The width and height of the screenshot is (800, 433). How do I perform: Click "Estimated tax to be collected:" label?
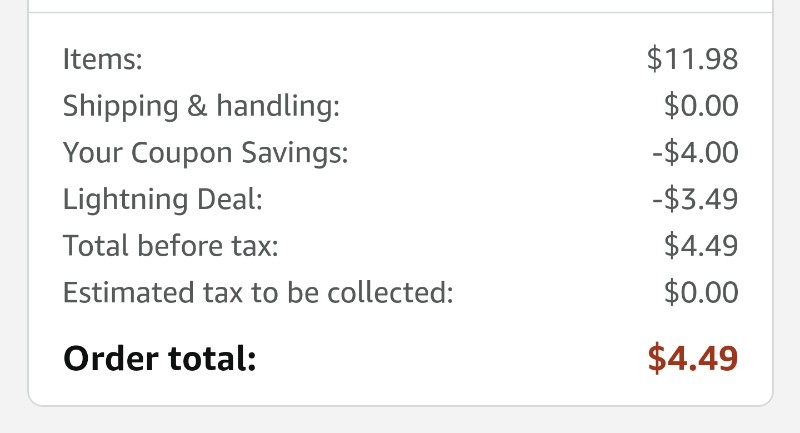point(258,292)
